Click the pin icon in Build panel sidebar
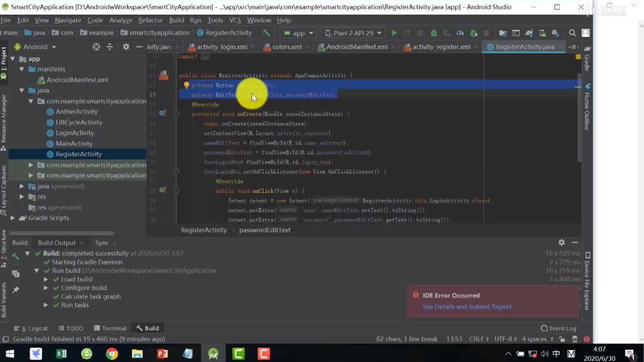This screenshot has width=644, height=362. coord(16,290)
